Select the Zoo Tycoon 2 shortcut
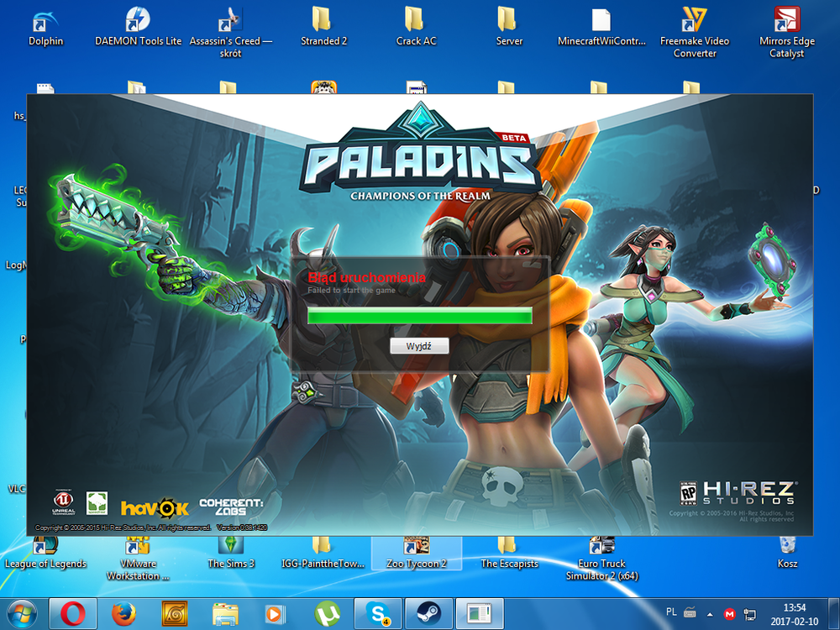The image size is (840, 630). [417, 554]
